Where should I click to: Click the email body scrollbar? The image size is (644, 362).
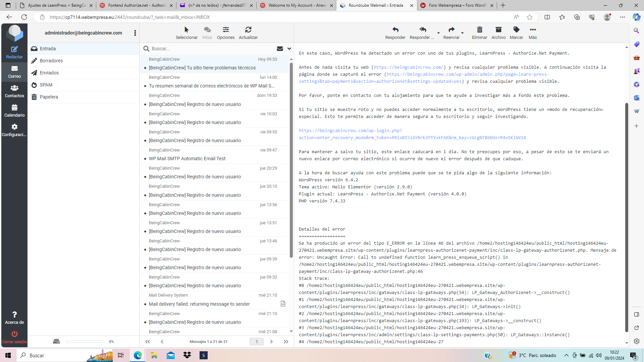point(626,218)
